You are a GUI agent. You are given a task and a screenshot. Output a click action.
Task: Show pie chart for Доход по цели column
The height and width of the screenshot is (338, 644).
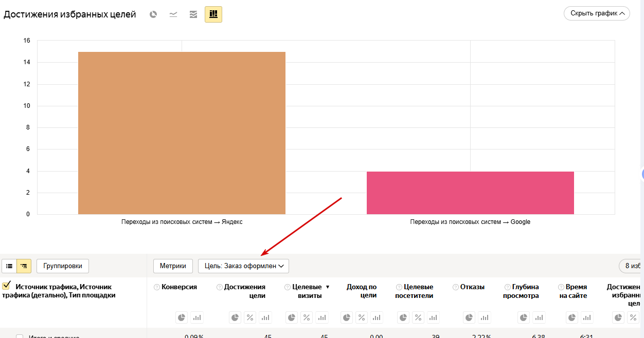pyautogui.click(x=347, y=317)
